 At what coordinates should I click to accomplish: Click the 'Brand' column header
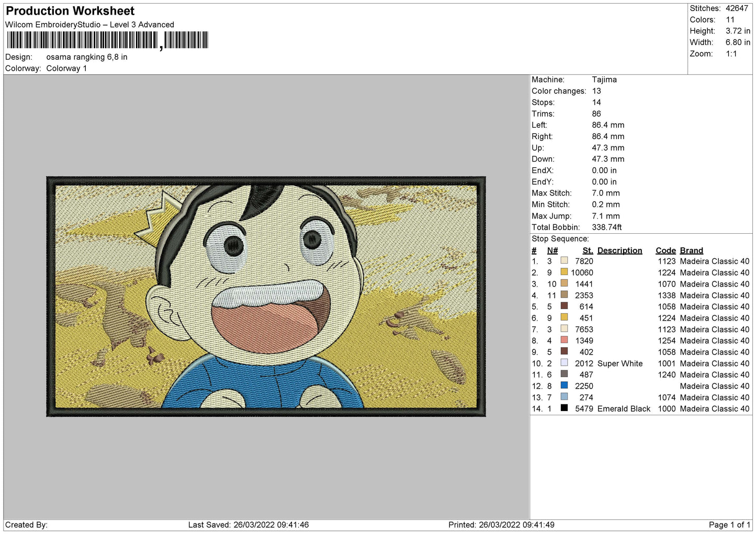click(x=692, y=251)
